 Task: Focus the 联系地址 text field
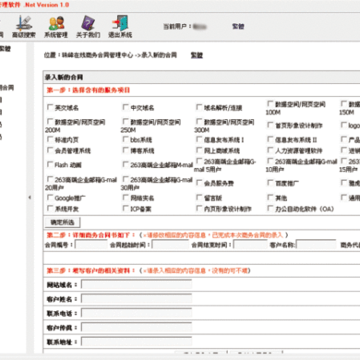(137, 342)
